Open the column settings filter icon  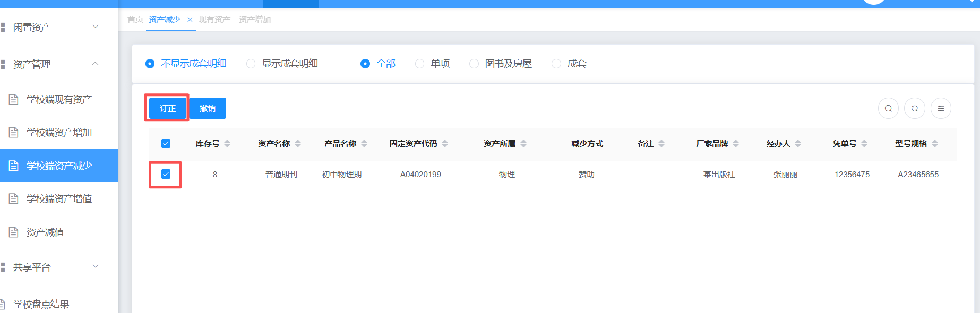[x=941, y=108]
